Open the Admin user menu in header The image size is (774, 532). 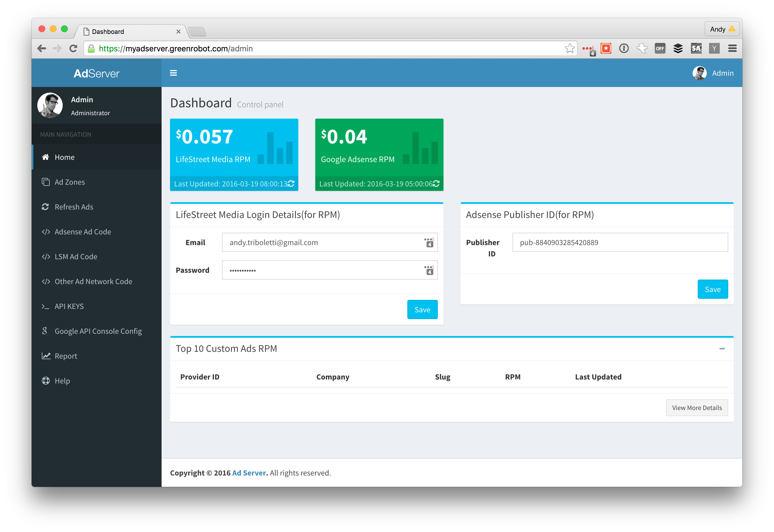click(x=713, y=73)
